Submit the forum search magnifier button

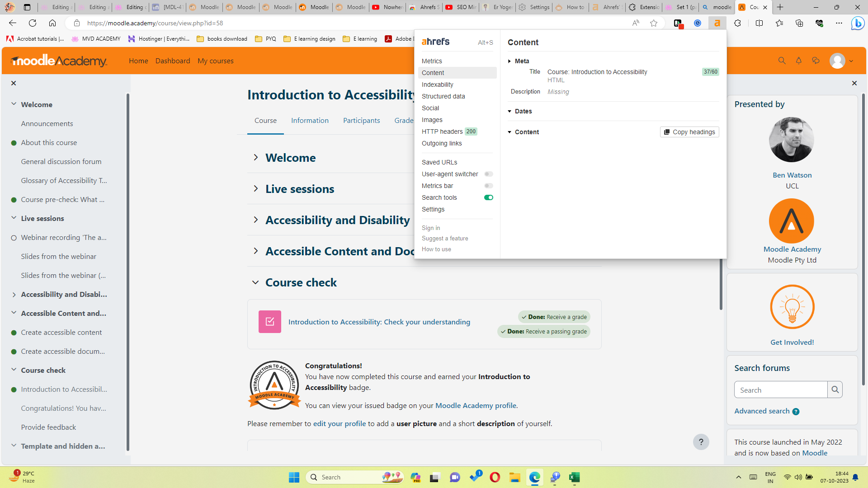click(835, 389)
